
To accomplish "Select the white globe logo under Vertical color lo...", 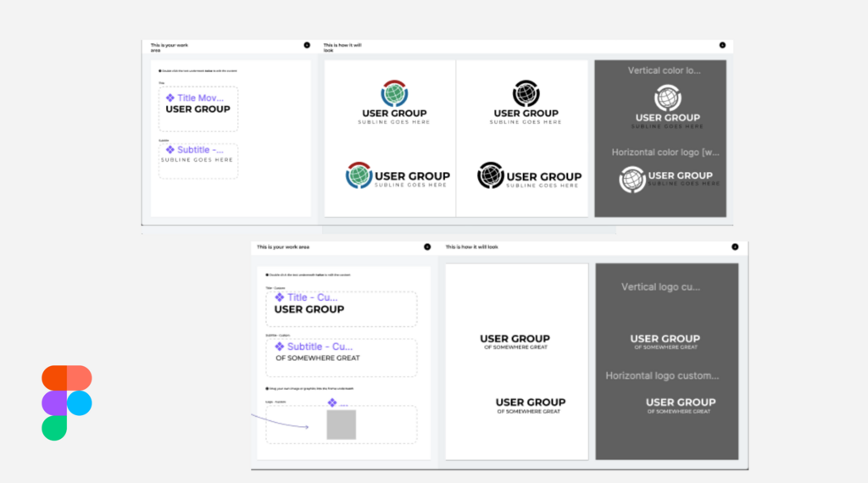I will 668,98.
